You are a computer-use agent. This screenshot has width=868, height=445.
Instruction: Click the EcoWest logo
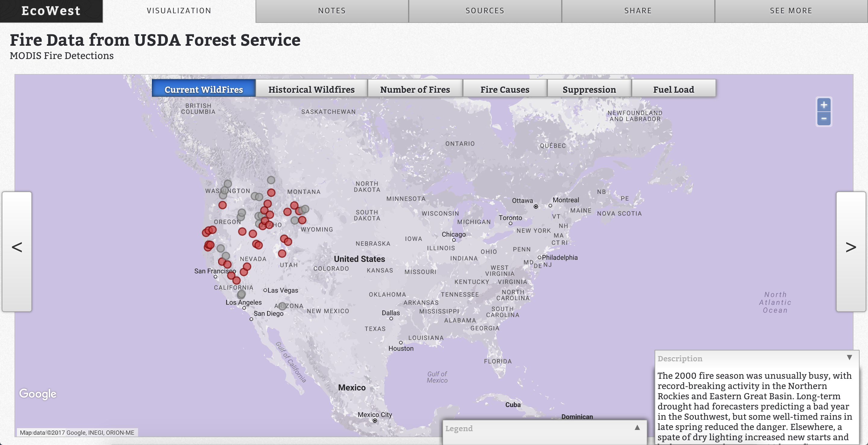point(51,11)
